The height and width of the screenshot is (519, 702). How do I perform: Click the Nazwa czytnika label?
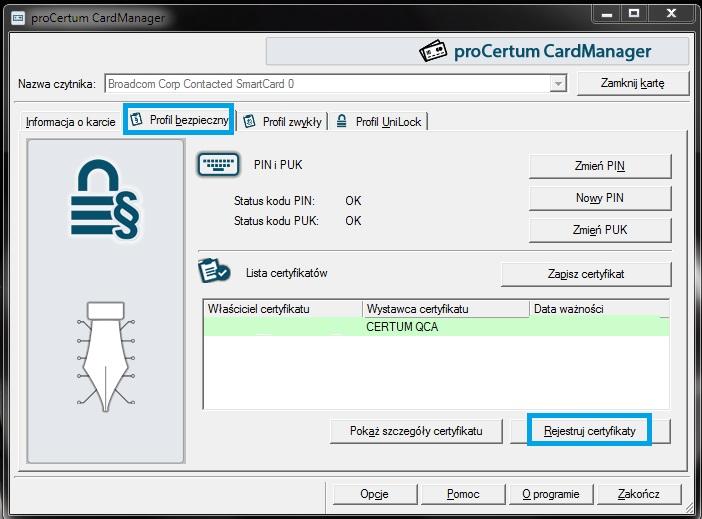click(57, 84)
